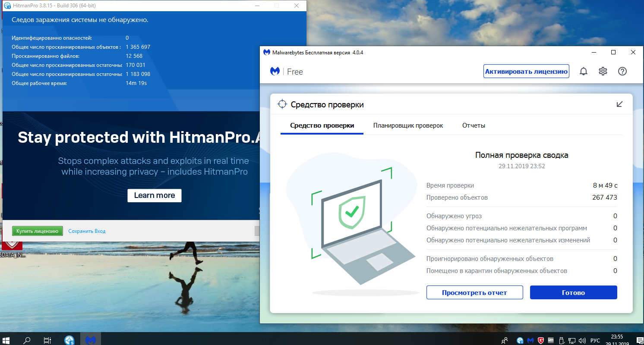Collapse the scanner card with the arrow icon
Screen dimensions: 644x345
pos(619,104)
